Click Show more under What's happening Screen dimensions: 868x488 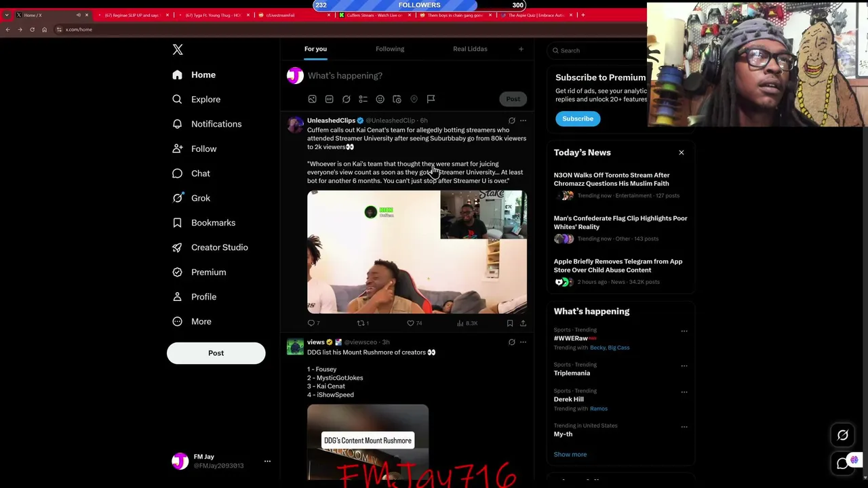click(570, 455)
